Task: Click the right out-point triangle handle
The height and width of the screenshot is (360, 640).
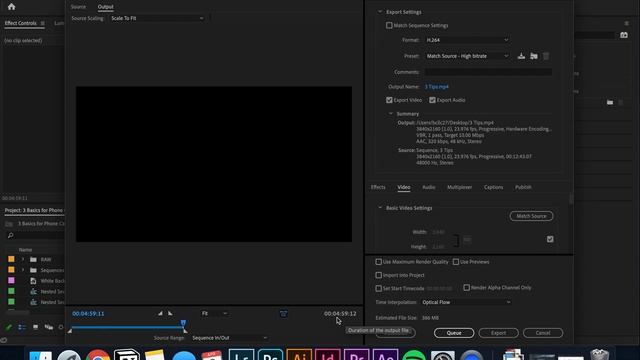Action: click(x=185, y=331)
